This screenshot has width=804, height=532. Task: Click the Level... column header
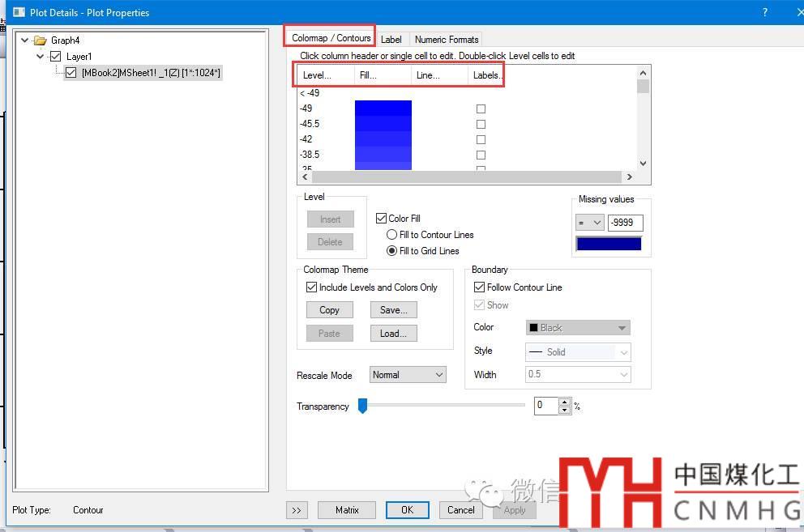click(x=326, y=75)
